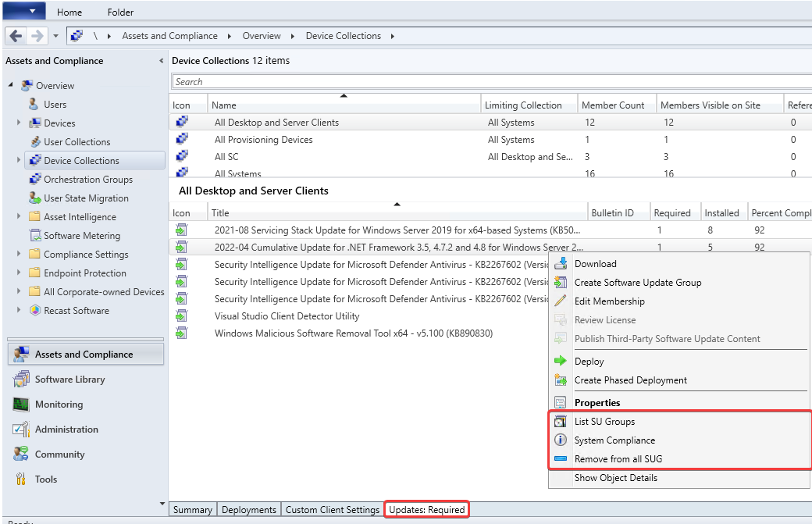Click Assets and Compliance in breadcrumb
812x524 pixels.
click(170, 36)
